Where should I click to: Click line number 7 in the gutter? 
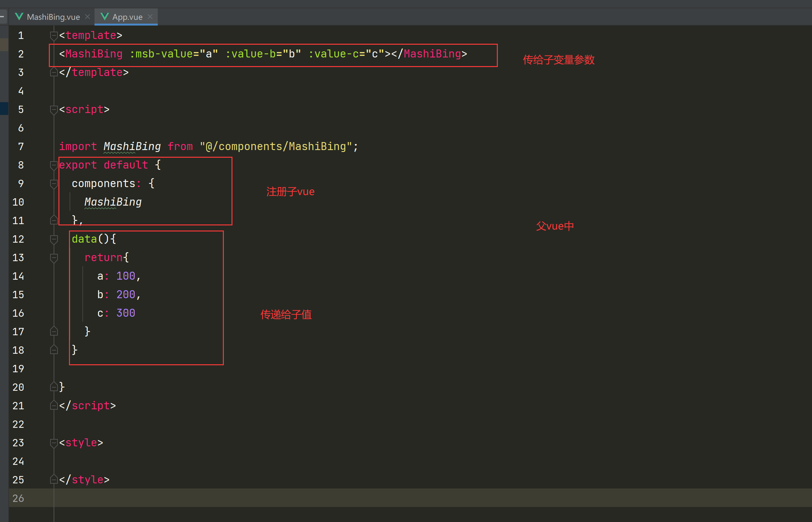pos(21,147)
